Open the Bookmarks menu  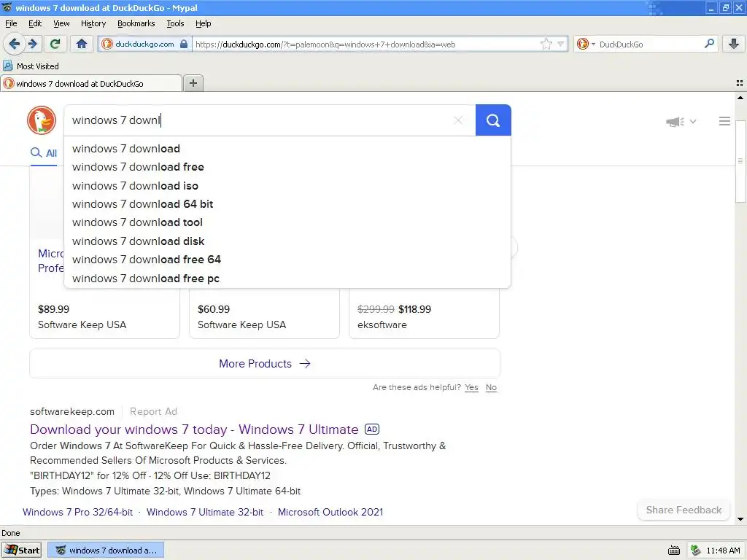136,23
